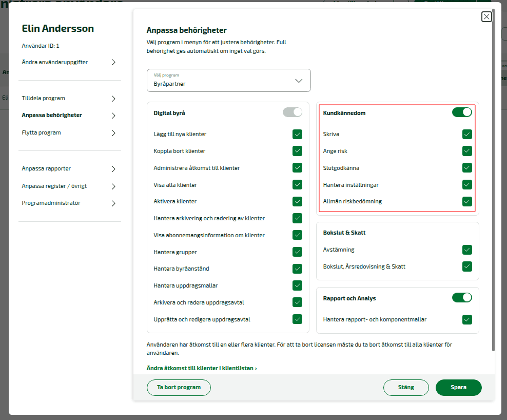Uncheck Aktivera klienter

(297, 202)
